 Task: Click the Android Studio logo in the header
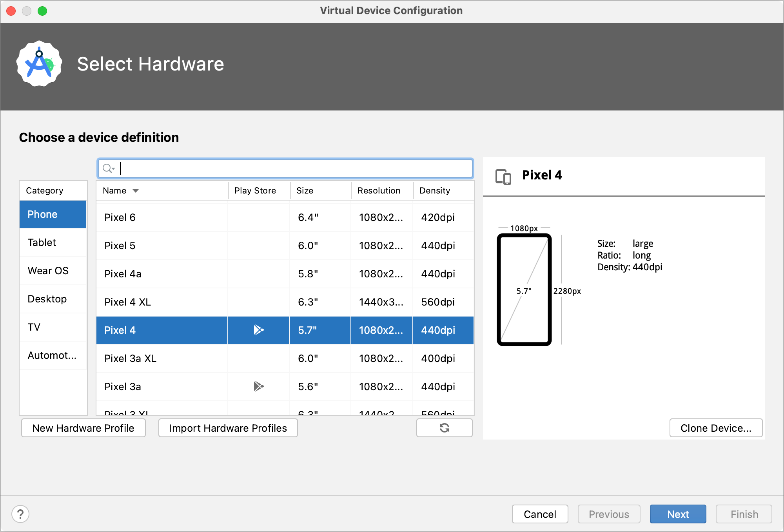[x=39, y=63]
